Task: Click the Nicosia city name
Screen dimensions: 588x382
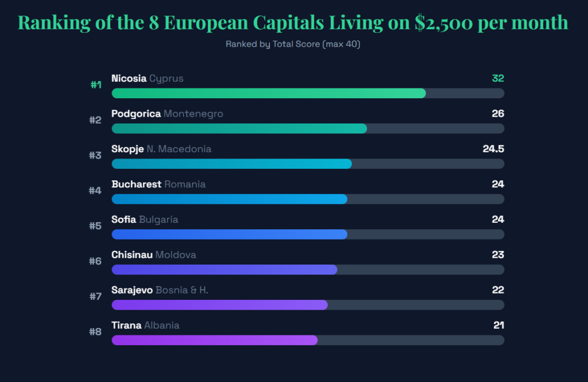Action: tap(129, 78)
